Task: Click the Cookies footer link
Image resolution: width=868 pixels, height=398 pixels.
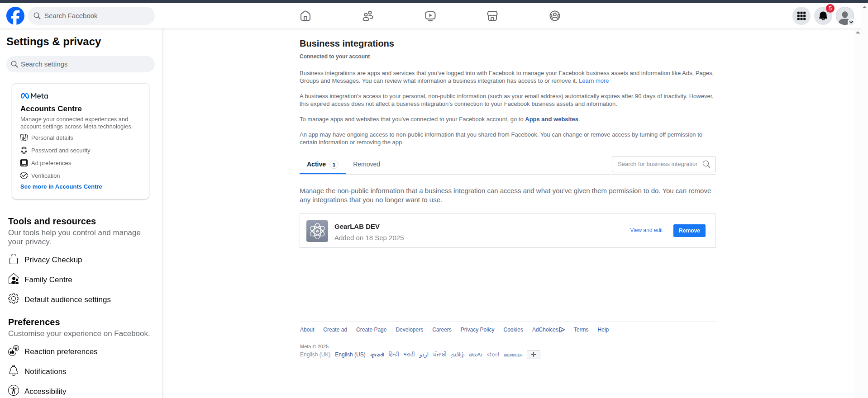Action: [x=513, y=330]
